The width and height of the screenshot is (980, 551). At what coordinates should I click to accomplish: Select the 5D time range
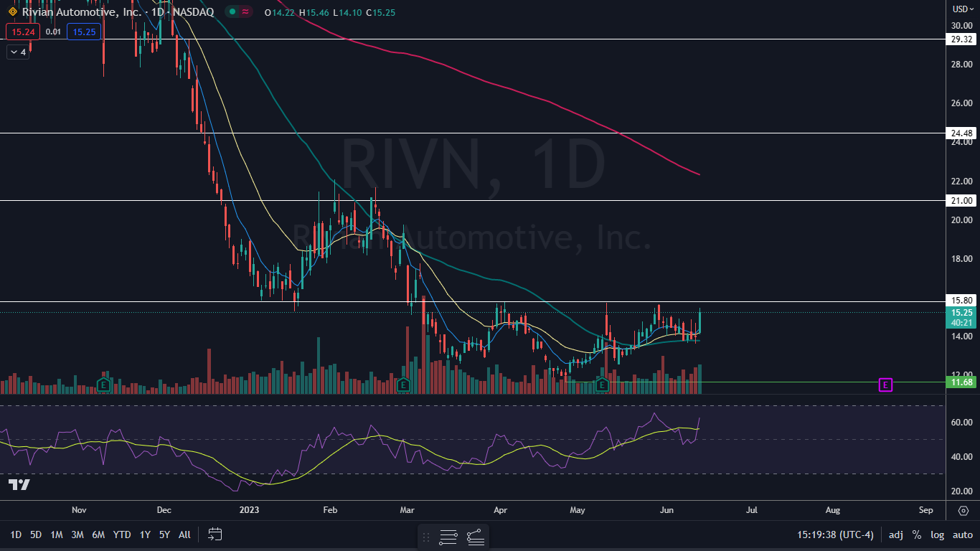tap(36, 534)
